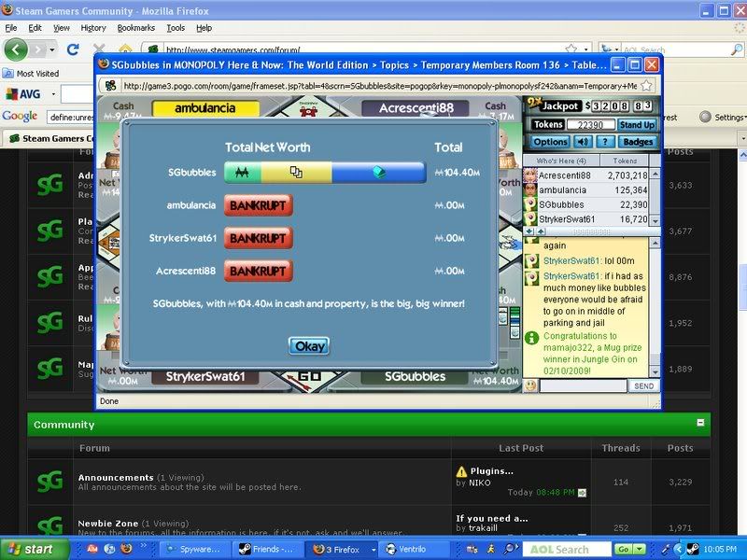Screen dimensions: 747x560
Task: Launch AIM from the quick launch bar
Action: [92, 549]
